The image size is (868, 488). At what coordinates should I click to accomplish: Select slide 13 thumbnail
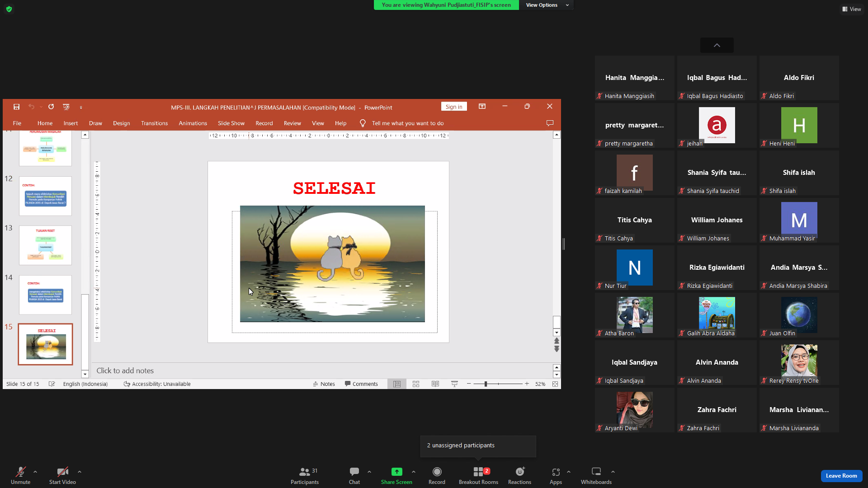[45, 245]
